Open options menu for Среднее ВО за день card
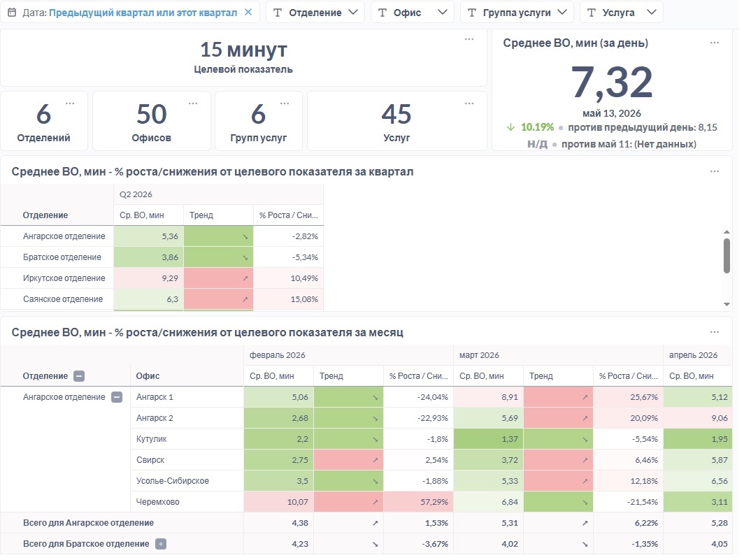The height and width of the screenshot is (560, 744). click(715, 43)
